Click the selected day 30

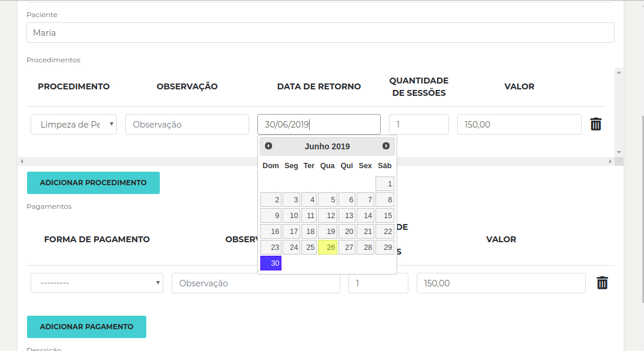[x=271, y=263]
